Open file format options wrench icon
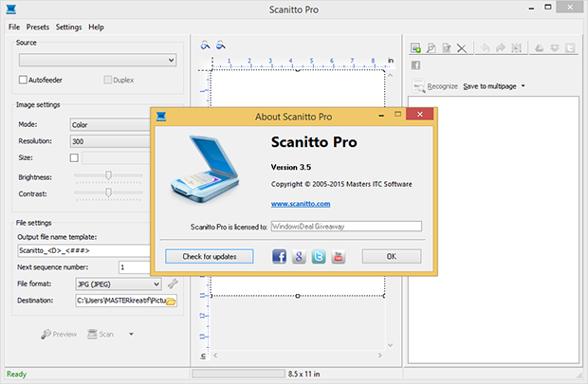 173,283
